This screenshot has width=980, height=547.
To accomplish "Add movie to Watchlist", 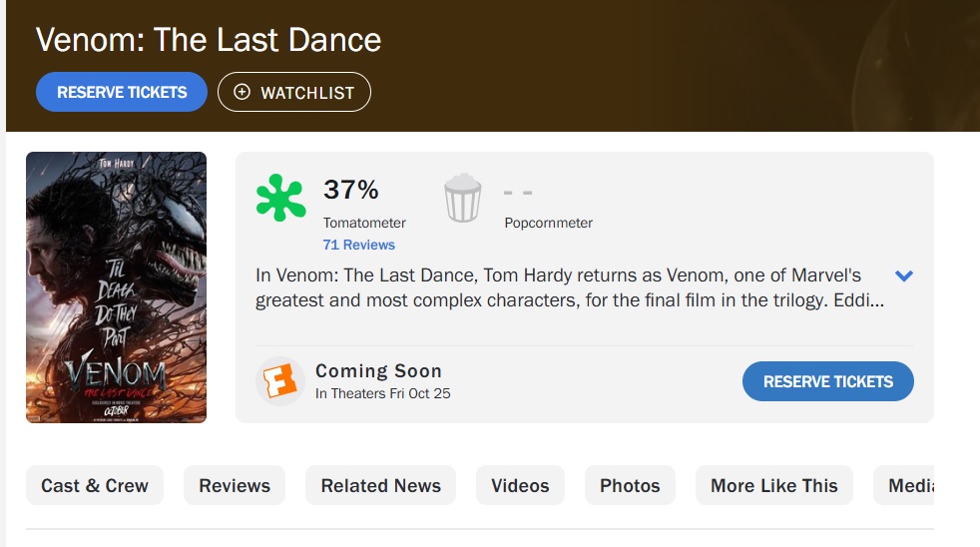I will click(x=293, y=92).
